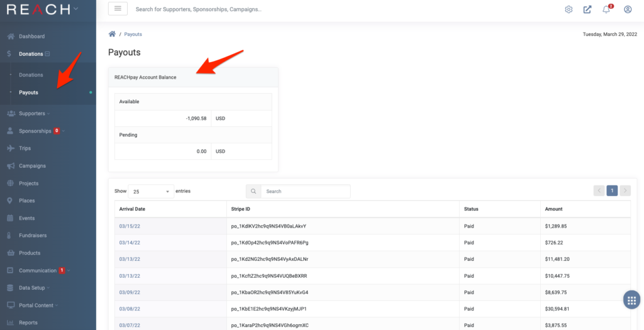Open the floating apps grid button

click(x=631, y=300)
